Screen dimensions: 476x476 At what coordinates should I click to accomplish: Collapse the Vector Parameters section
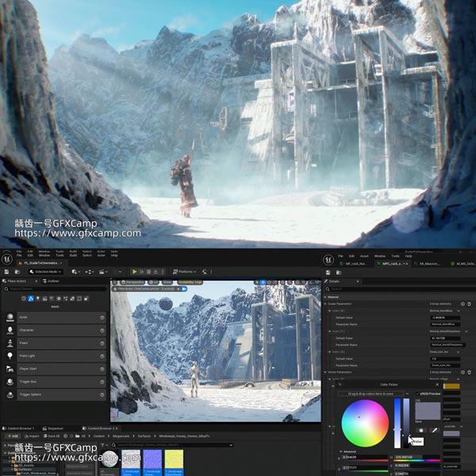point(325,372)
